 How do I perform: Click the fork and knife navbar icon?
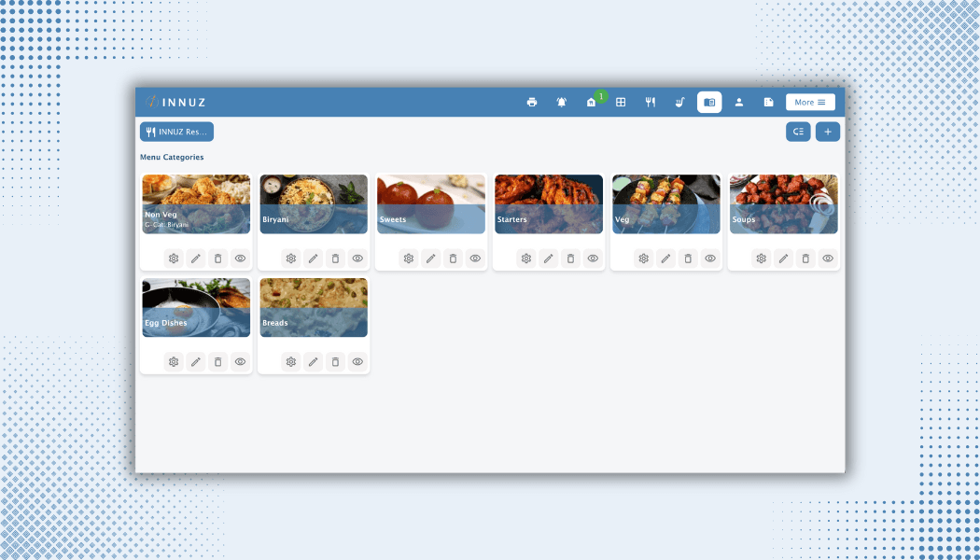(x=651, y=103)
